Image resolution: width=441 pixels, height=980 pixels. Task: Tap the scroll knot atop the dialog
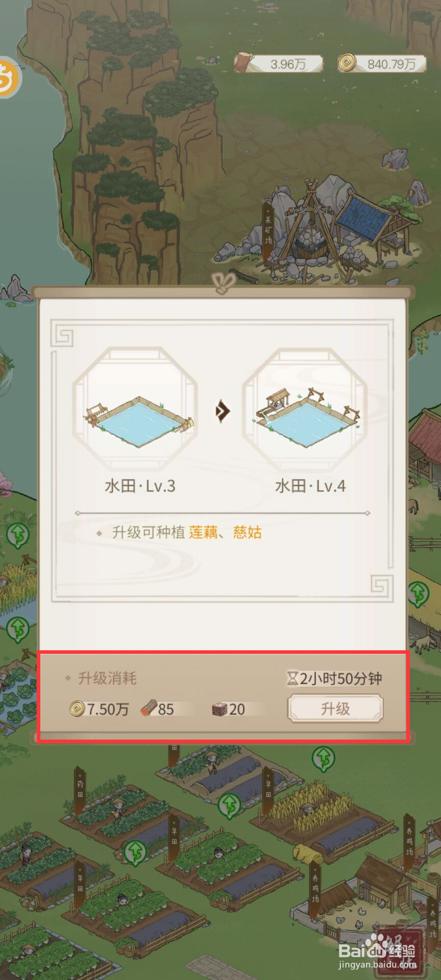223,283
